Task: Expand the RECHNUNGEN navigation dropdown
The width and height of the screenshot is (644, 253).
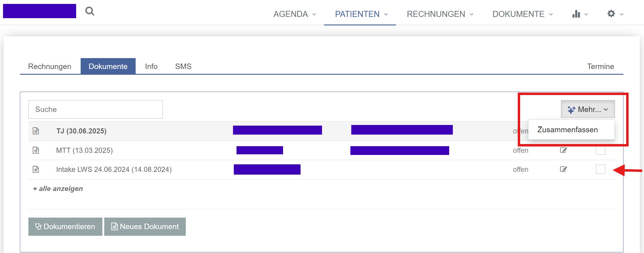Action: click(440, 14)
